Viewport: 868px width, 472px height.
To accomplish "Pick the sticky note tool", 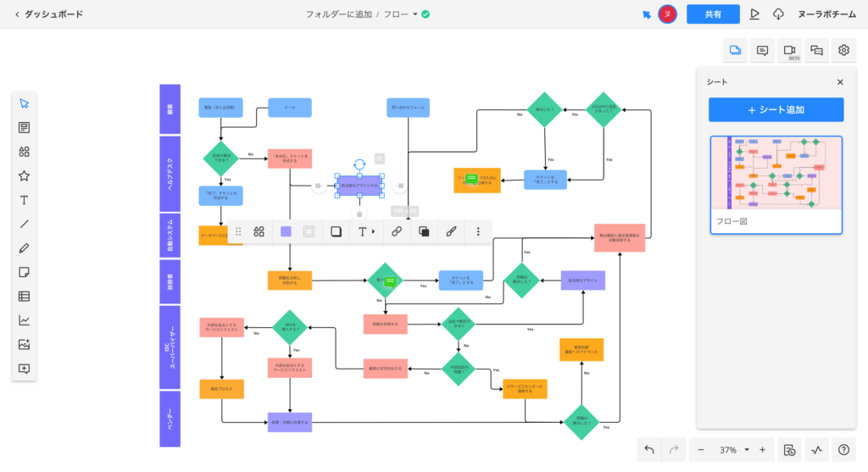I will [x=24, y=272].
